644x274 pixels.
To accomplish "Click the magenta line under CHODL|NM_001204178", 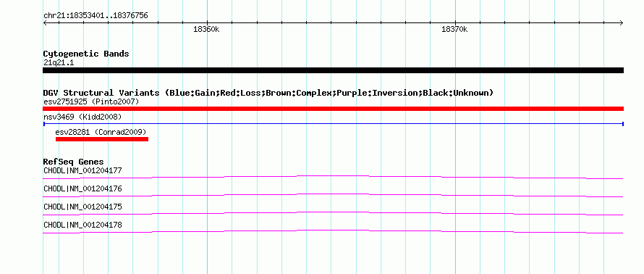I will pyautogui.click(x=333, y=231).
